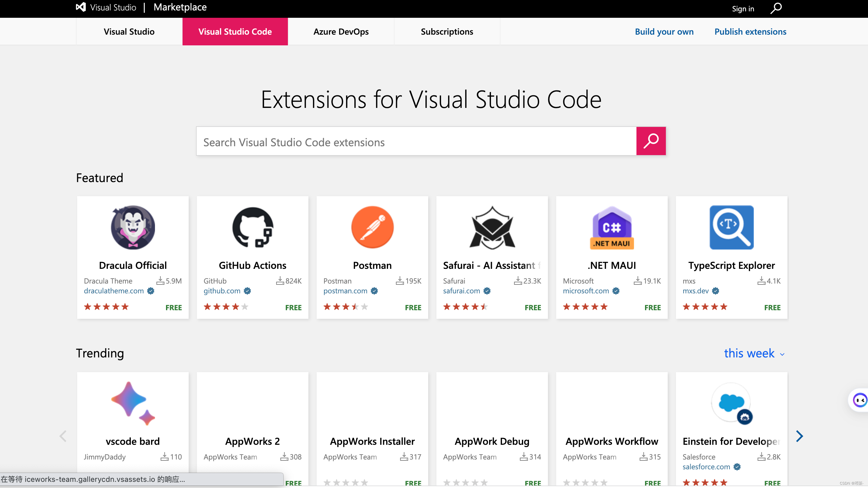Focus the Search Visual Studio Code extensions field
The height and width of the screenshot is (488, 868).
click(416, 141)
